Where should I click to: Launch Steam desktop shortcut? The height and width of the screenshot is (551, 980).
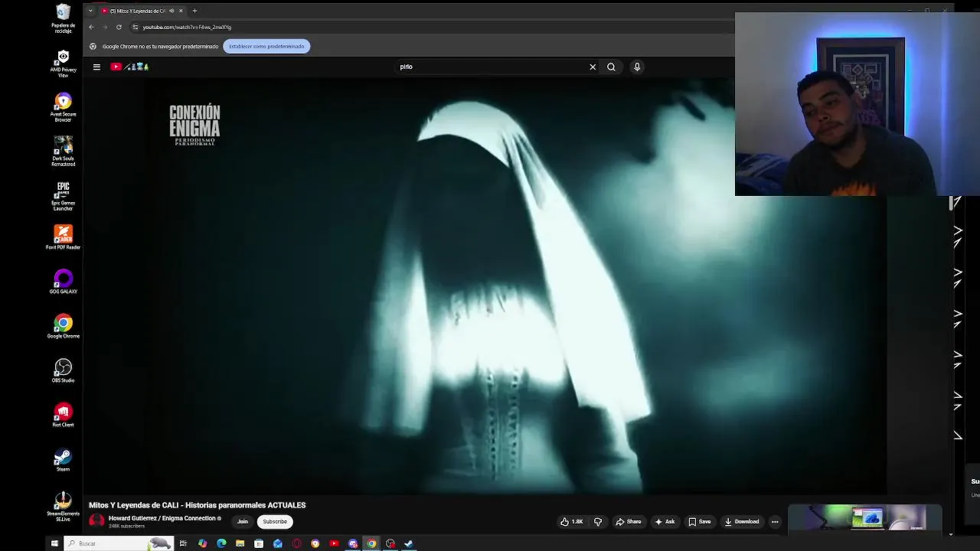63,460
